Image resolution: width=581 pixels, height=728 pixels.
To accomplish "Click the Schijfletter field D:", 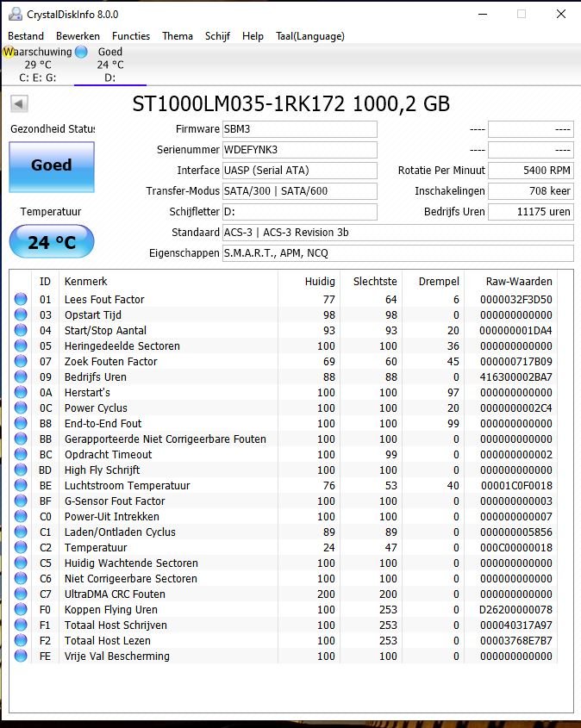I will pos(300,212).
